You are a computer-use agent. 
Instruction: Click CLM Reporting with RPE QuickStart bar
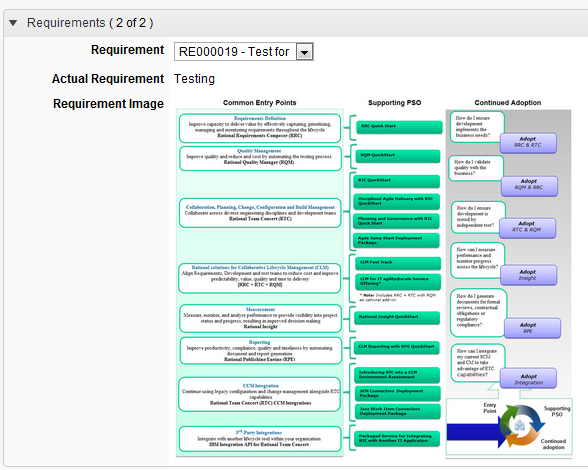pos(396,347)
